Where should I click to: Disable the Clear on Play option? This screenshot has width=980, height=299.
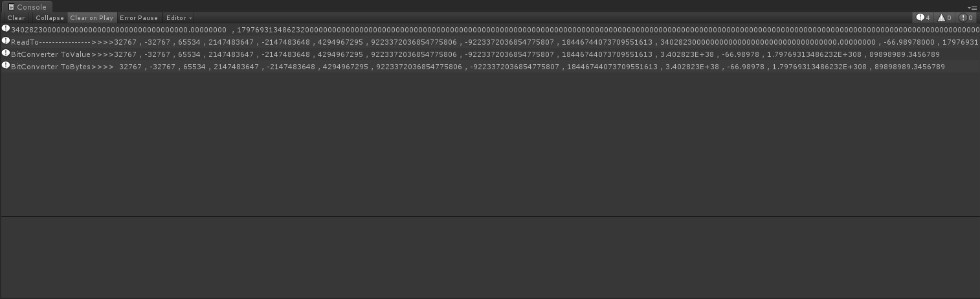coord(92,18)
